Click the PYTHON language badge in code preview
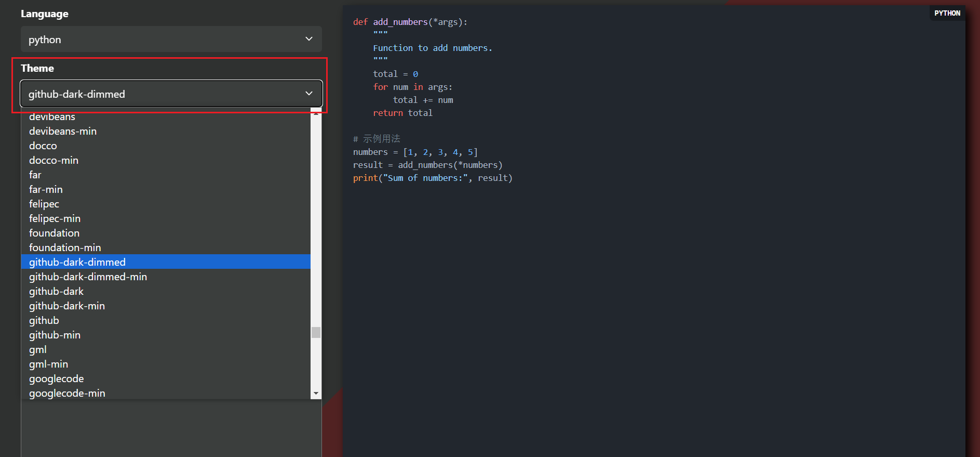This screenshot has width=980, height=457. 947,14
